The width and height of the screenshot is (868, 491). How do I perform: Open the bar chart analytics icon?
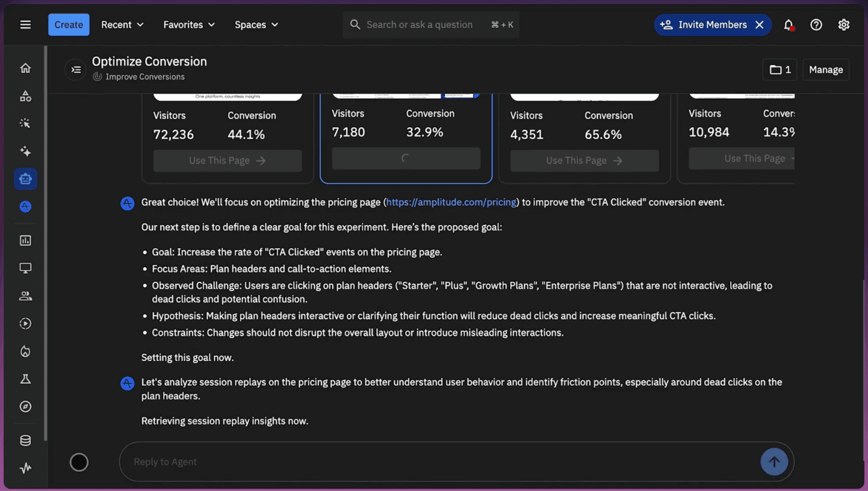26,241
